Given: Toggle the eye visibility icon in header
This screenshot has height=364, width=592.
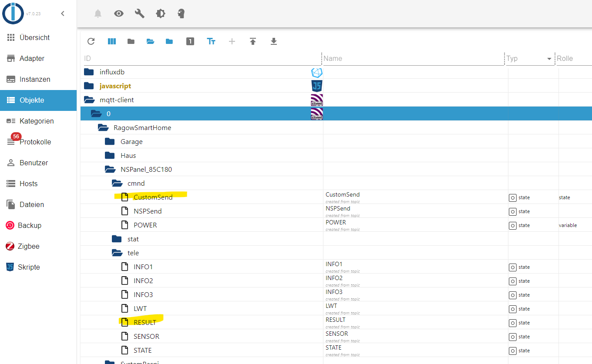Looking at the screenshot, I should [119, 13].
